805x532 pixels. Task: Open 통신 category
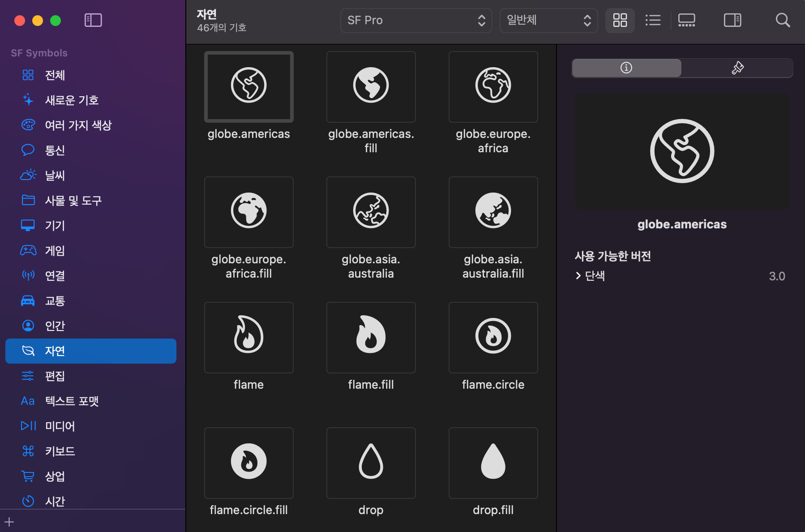click(91, 150)
